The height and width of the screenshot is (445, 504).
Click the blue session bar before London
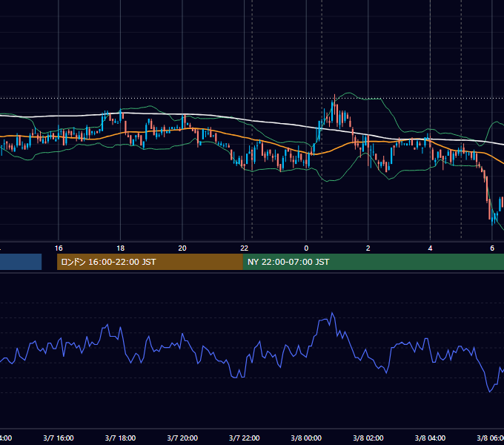click(x=21, y=262)
